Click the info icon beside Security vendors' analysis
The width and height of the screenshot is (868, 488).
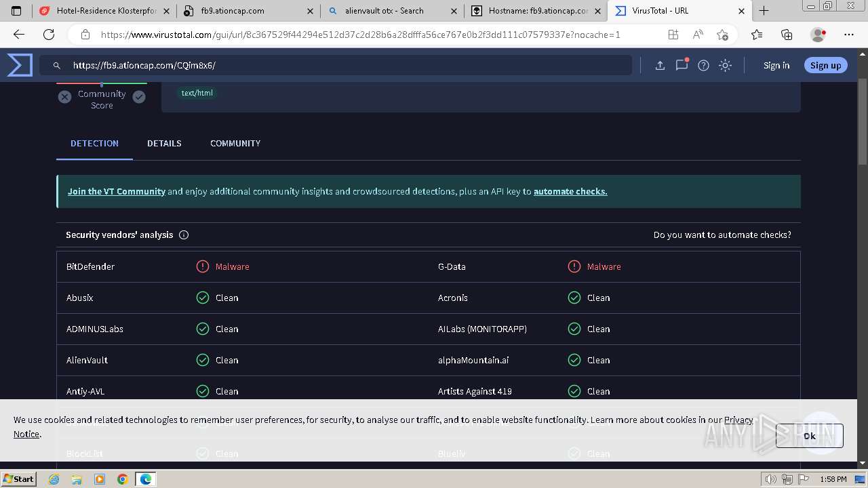184,235
